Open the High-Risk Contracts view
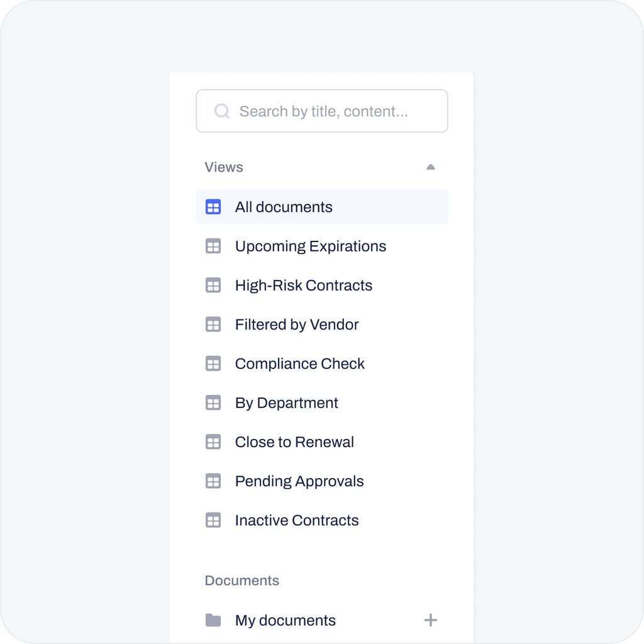The width and height of the screenshot is (644, 644). [x=304, y=285]
